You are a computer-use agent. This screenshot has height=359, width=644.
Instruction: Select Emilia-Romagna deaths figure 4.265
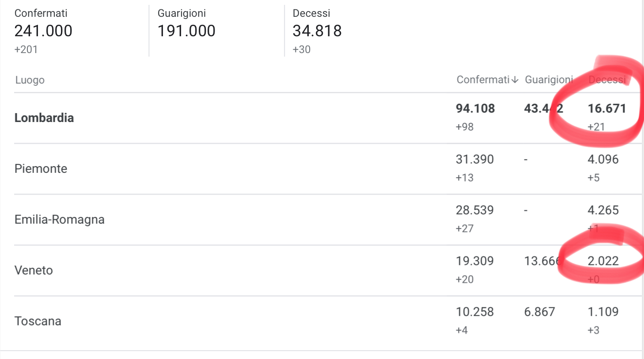[x=603, y=210]
